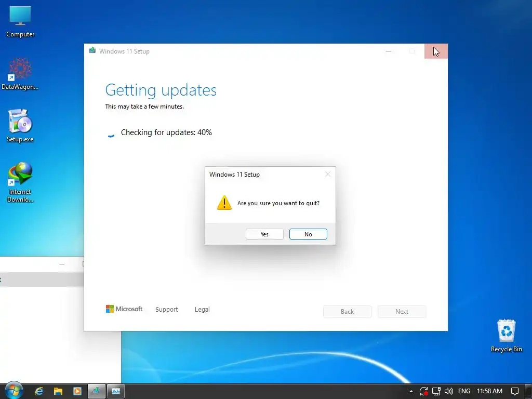Viewport: 532px width, 399px height.
Task: Select the Computer desktop icon
Action: (20, 22)
